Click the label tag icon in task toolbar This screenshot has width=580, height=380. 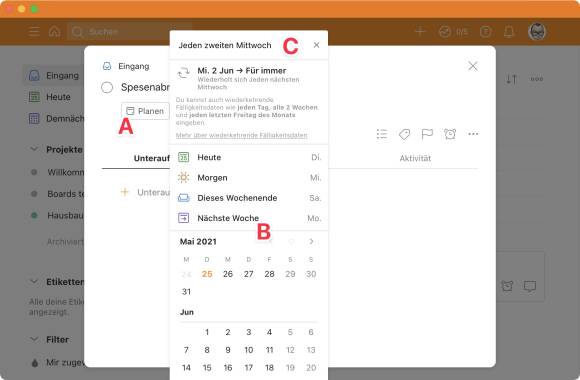(x=404, y=134)
